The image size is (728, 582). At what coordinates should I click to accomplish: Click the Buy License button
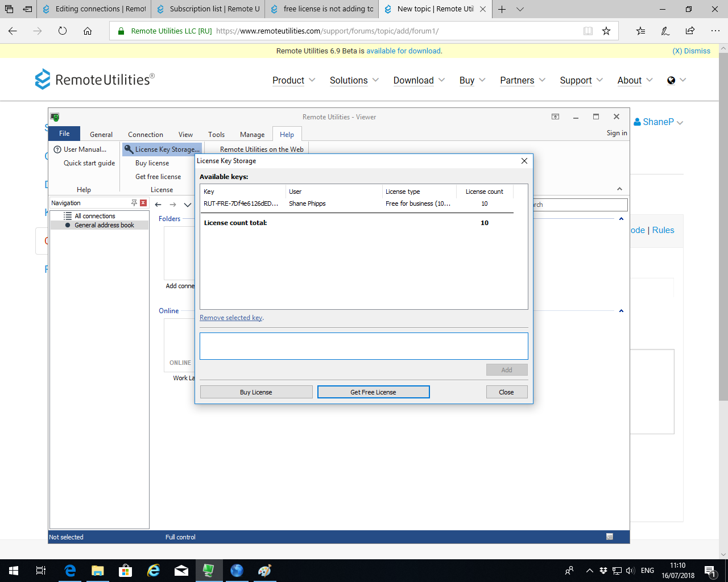pyautogui.click(x=256, y=392)
